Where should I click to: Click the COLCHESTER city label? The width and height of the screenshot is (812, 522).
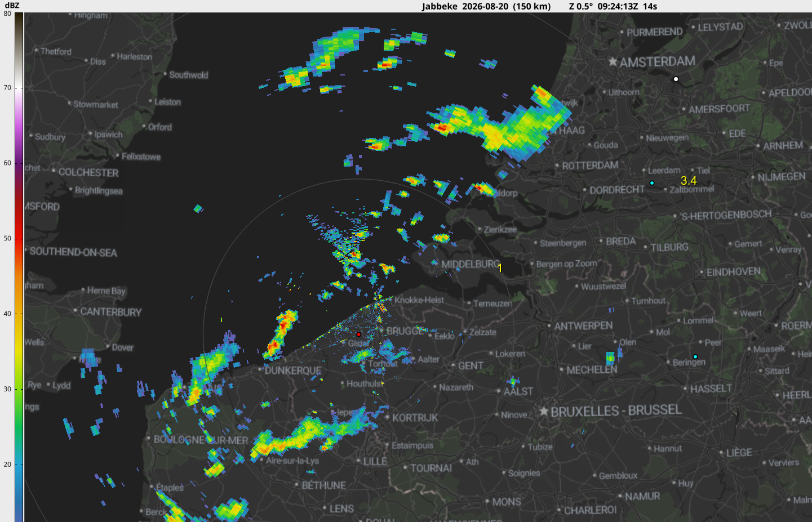coord(88,173)
